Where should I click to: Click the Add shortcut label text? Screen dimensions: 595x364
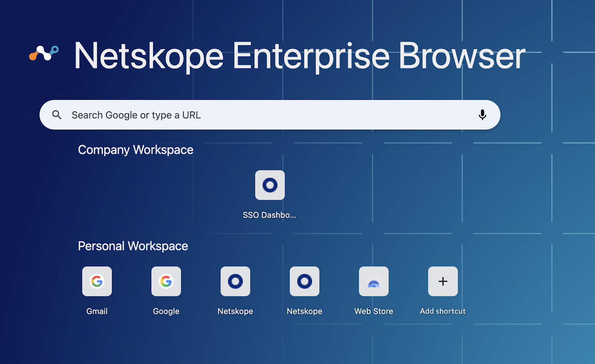point(443,311)
